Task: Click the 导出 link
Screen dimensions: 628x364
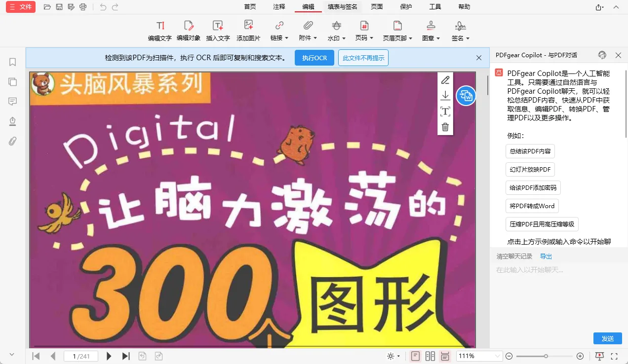Action: point(546,256)
